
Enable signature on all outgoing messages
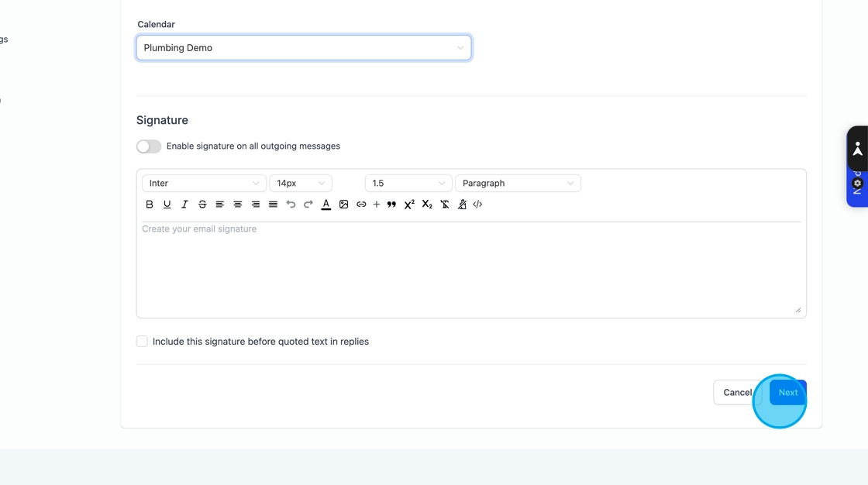pos(149,146)
